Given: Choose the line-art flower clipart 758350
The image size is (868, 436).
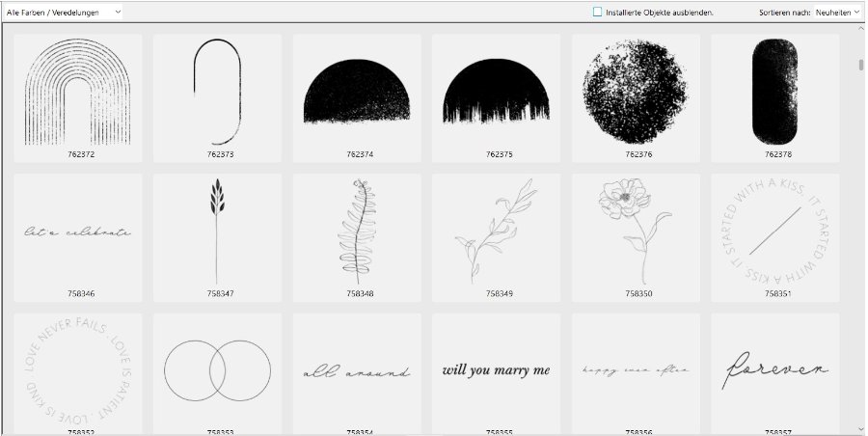Looking at the screenshot, I should 637,237.
